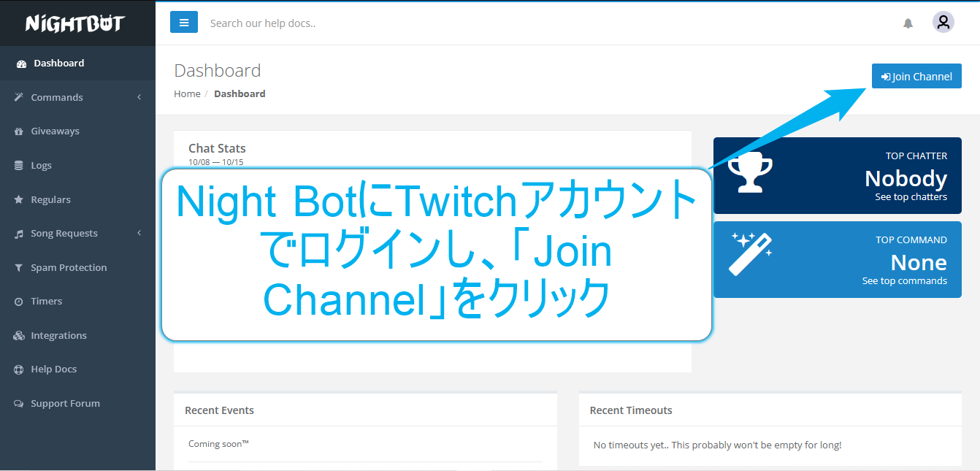Open the See top chatters link
The width and height of the screenshot is (980, 471).
pyautogui.click(x=910, y=196)
